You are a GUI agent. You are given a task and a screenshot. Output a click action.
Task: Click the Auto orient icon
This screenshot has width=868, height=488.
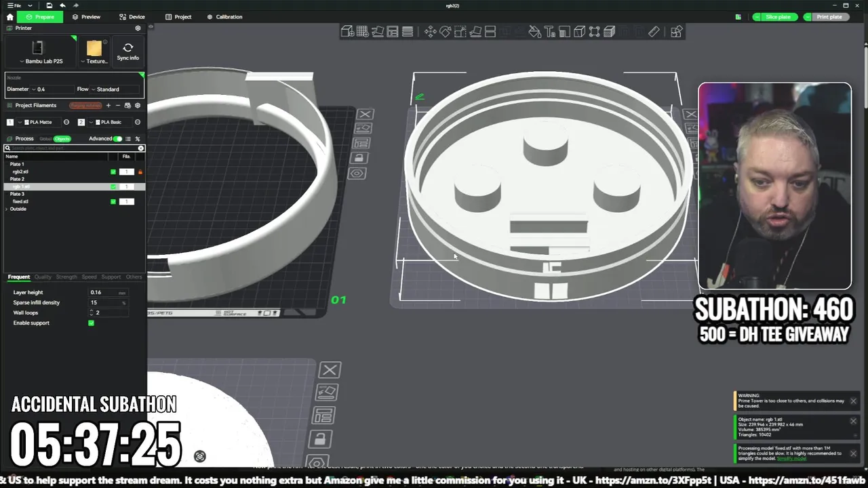coord(378,31)
